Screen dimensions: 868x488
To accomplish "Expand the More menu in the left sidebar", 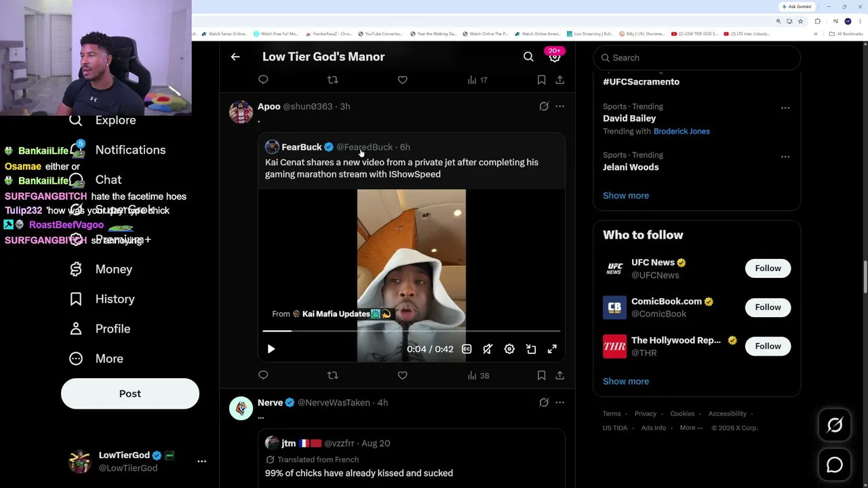I will 96,359.
